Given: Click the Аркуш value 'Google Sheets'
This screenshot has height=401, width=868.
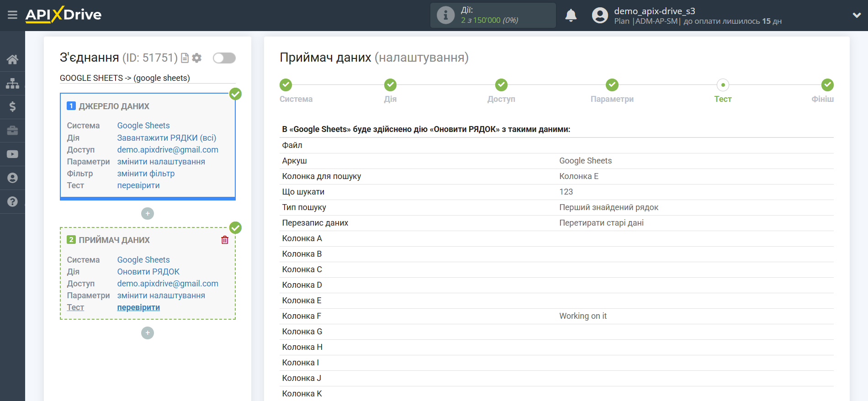Looking at the screenshot, I should pos(585,161).
